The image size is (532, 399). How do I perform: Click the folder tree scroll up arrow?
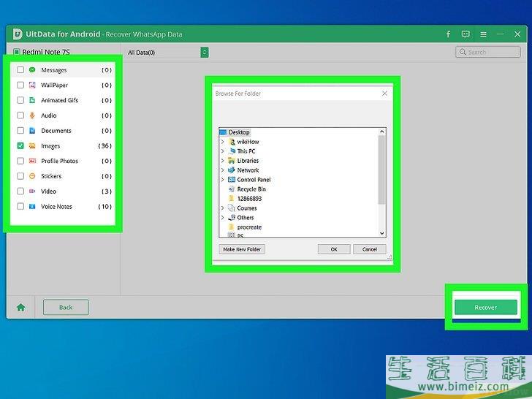[381, 132]
